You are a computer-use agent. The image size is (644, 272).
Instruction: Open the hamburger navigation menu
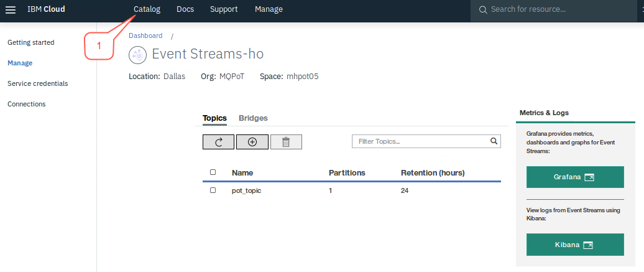click(x=11, y=9)
